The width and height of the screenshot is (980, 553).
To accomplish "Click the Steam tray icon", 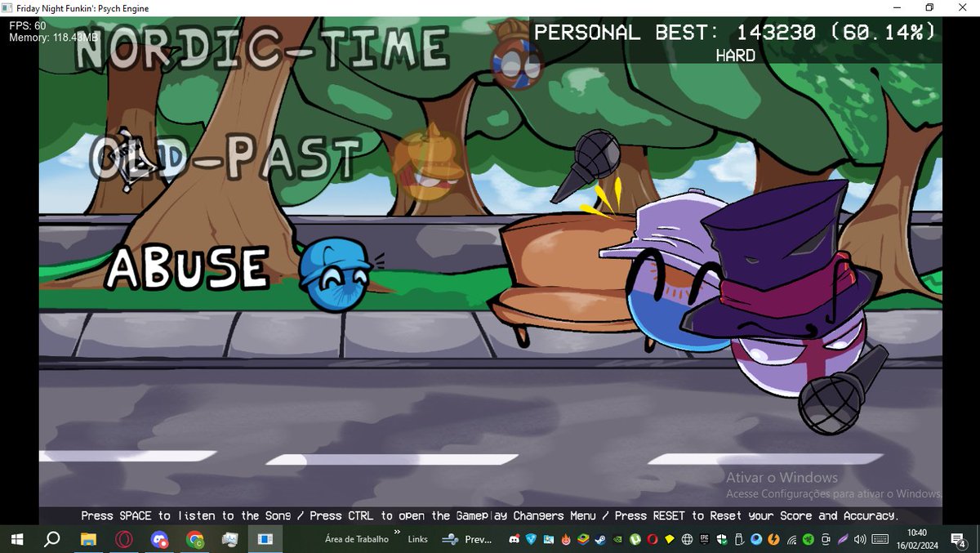I will tap(600, 539).
